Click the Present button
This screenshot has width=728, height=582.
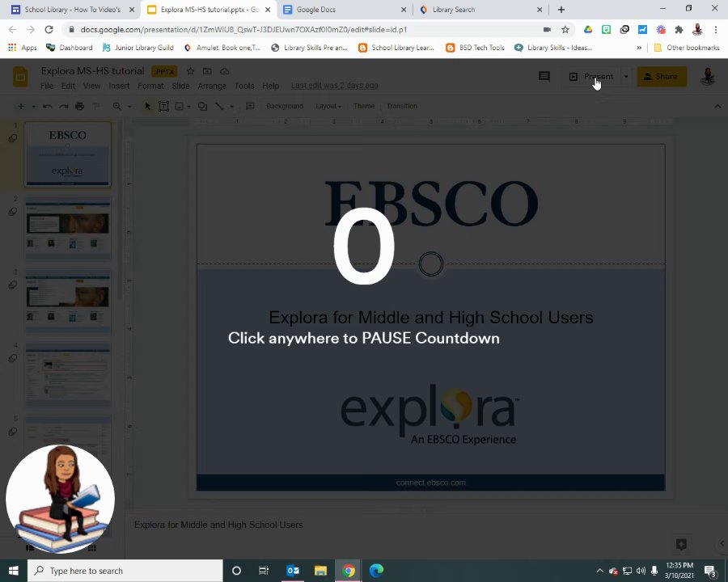(592, 77)
